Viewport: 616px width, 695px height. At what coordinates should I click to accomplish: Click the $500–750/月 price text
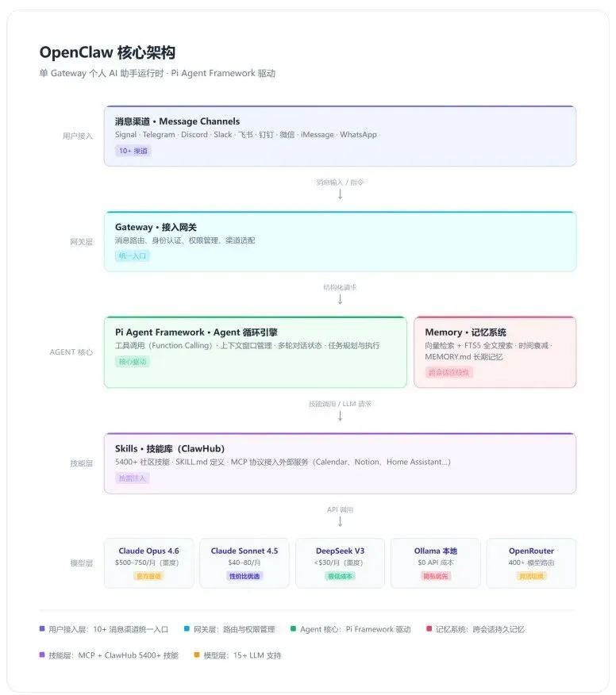[x=147, y=563]
